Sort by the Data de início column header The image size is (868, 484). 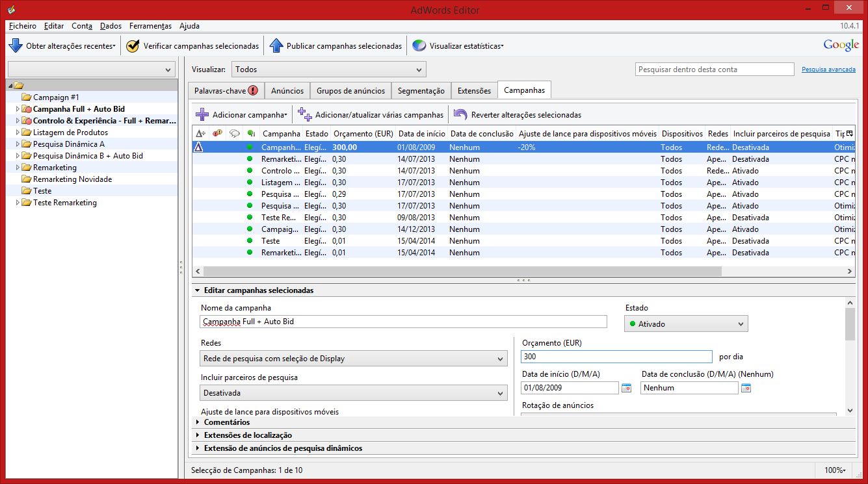tap(421, 134)
